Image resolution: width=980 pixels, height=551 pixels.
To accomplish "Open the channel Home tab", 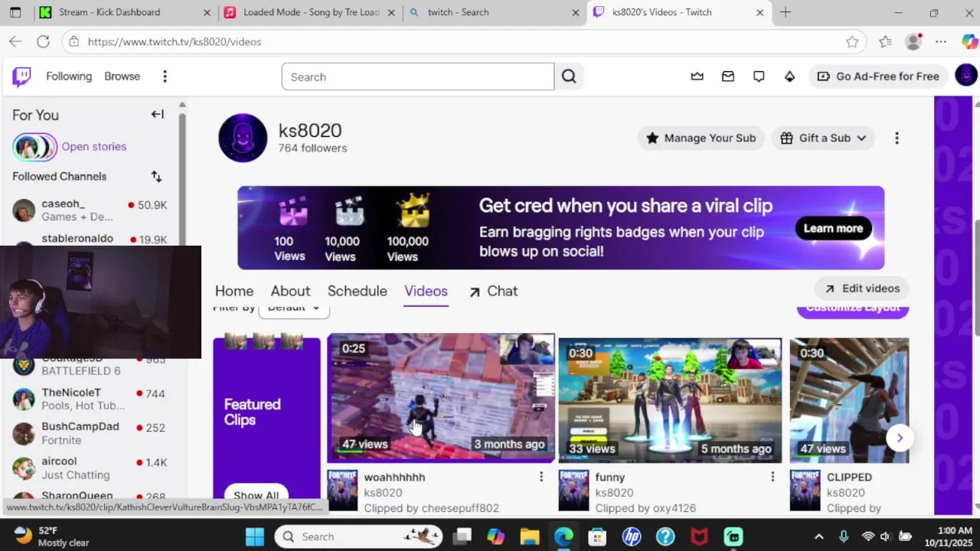I will 234,291.
